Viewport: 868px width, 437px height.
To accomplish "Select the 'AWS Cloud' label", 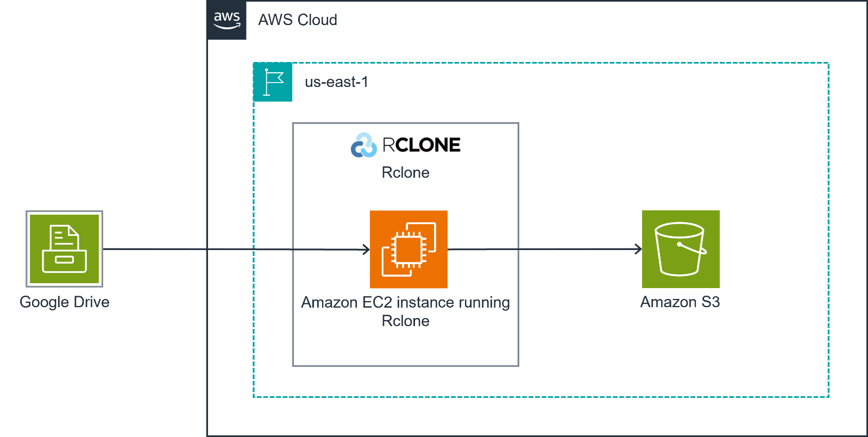I will coord(298,20).
